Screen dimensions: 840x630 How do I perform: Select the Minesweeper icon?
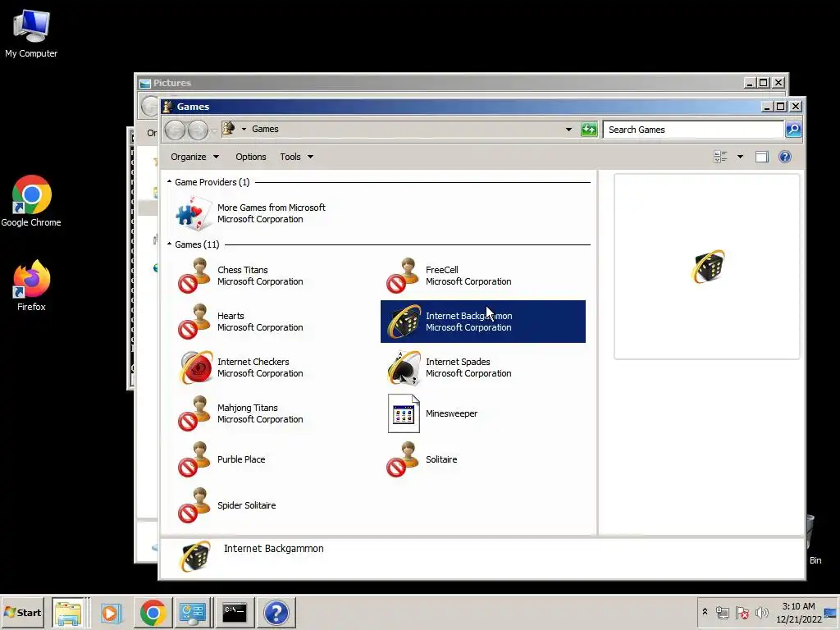(x=404, y=413)
